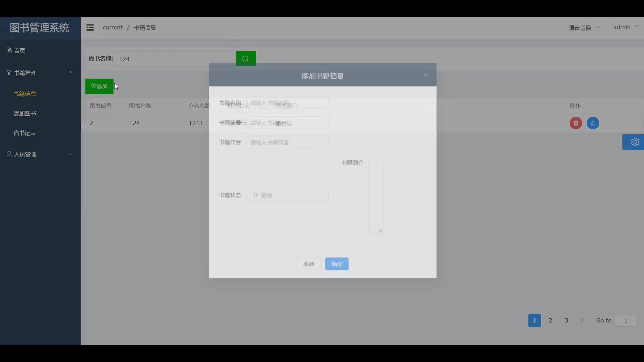The height and width of the screenshot is (362, 644).
Task: Click the 书籍作者 input field
Action: [287, 142]
